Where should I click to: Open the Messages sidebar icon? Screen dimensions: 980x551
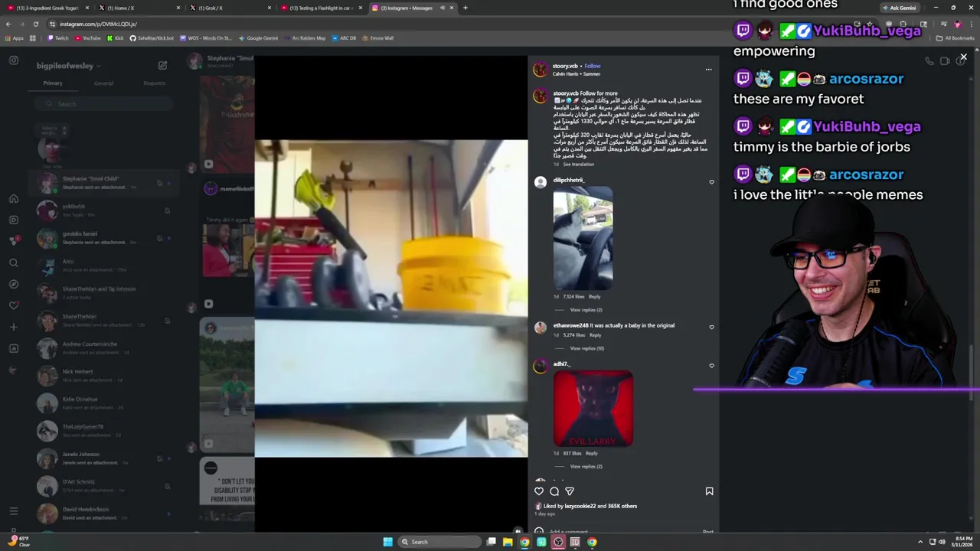click(x=13, y=241)
